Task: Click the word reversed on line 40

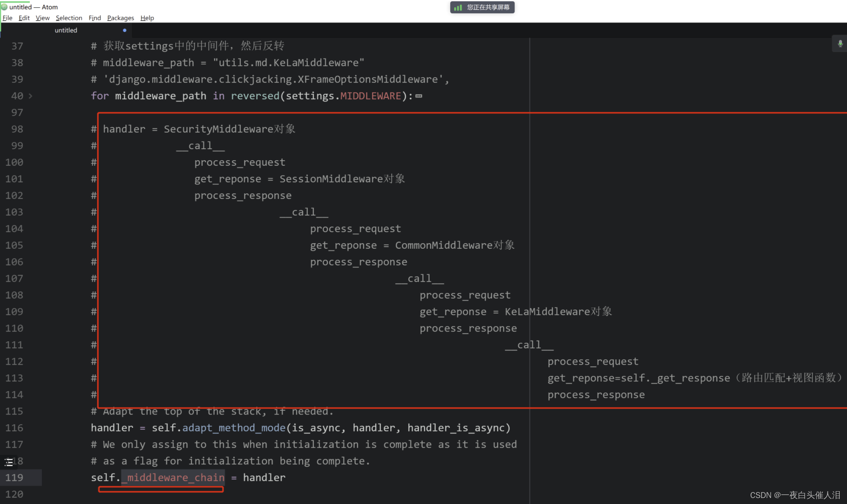Action: click(x=255, y=96)
